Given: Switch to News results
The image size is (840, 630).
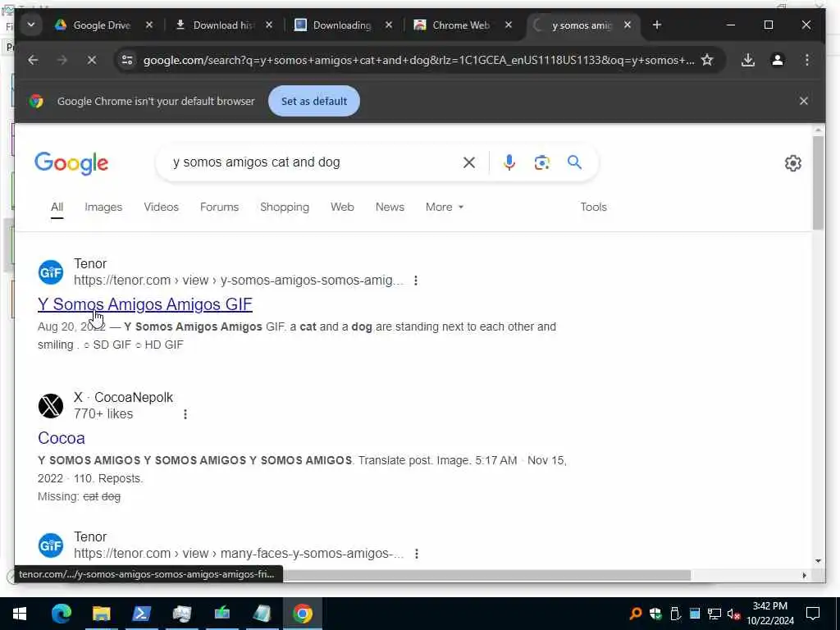Looking at the screenshot, I should 390,208.
